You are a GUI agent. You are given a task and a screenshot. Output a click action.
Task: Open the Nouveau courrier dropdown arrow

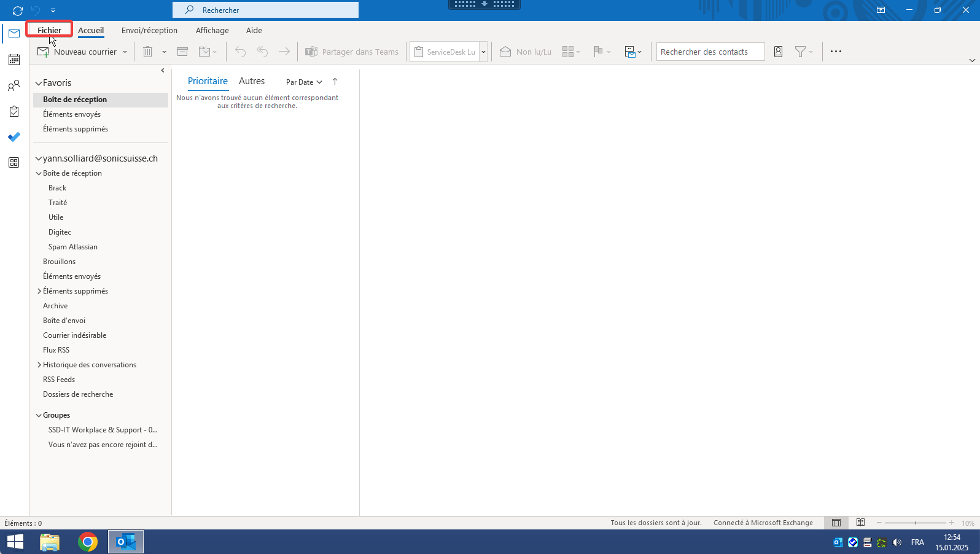pos(125,52)
